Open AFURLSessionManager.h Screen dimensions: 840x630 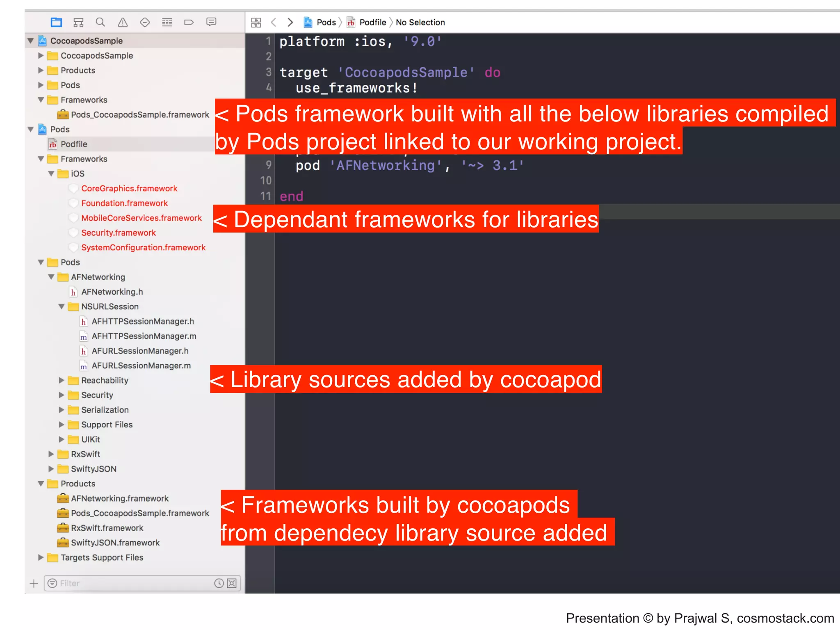[x=140, y=351]
